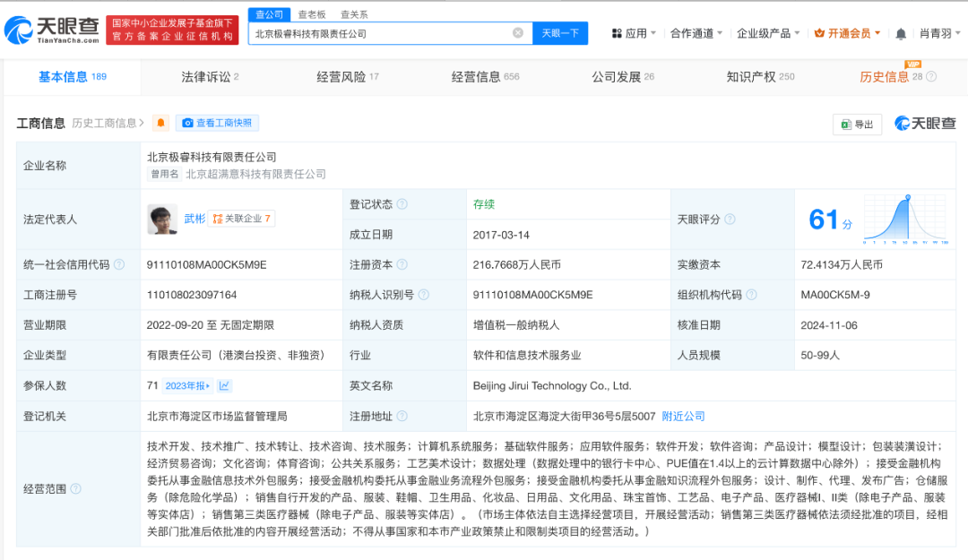This screenshot has height=560, width=968.
Task: Click approval date 2024-11-06
Action: 829,324
